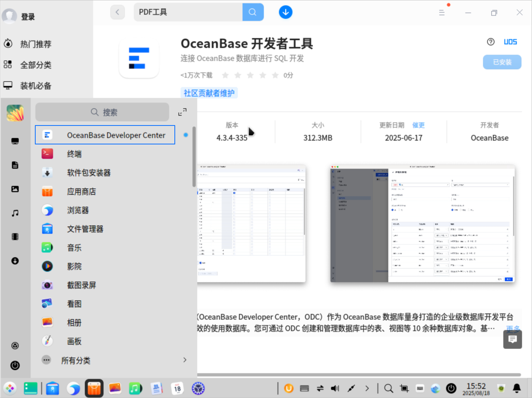
Task: Click the taskbar volume speaker icon
Action: pyautogui.click(x=335, y=389)
